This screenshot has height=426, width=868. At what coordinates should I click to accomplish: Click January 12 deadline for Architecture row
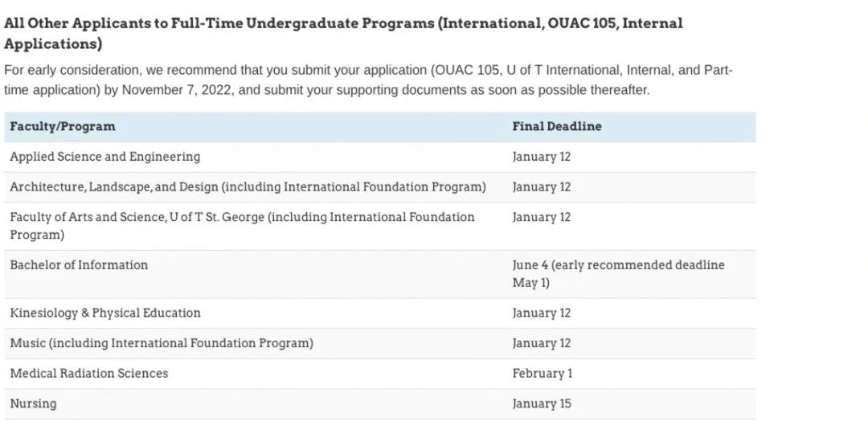coord(541,186)
